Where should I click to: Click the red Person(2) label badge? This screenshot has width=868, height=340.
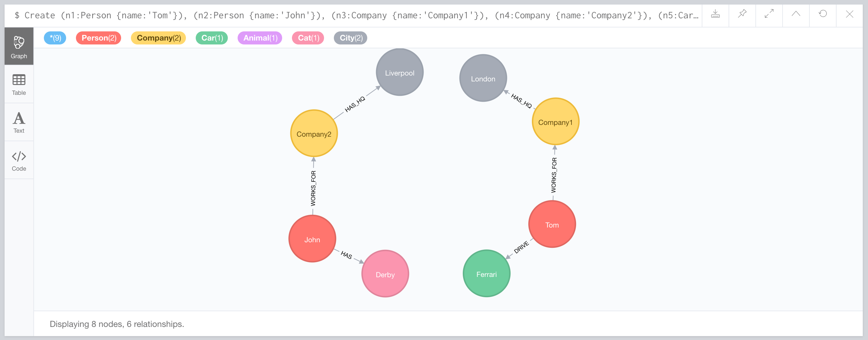tap(99, 38)
